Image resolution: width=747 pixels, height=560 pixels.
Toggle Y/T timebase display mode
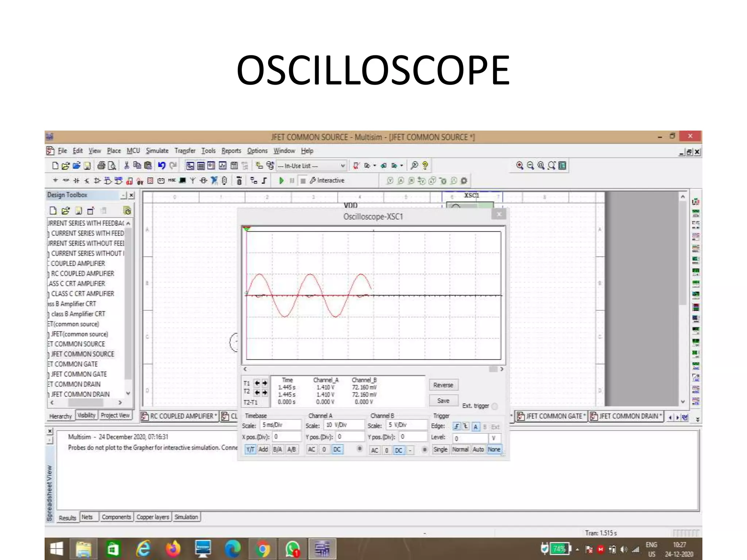250,450
